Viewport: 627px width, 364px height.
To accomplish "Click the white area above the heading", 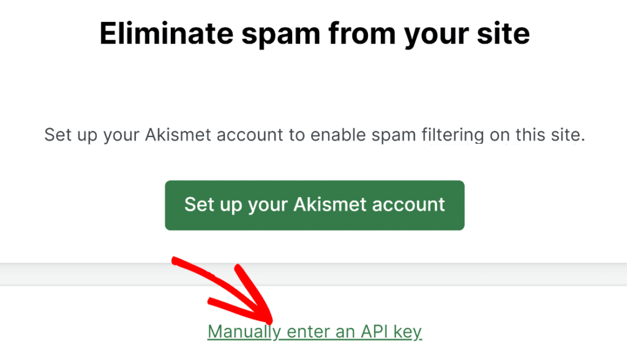I will pos(313,7).
